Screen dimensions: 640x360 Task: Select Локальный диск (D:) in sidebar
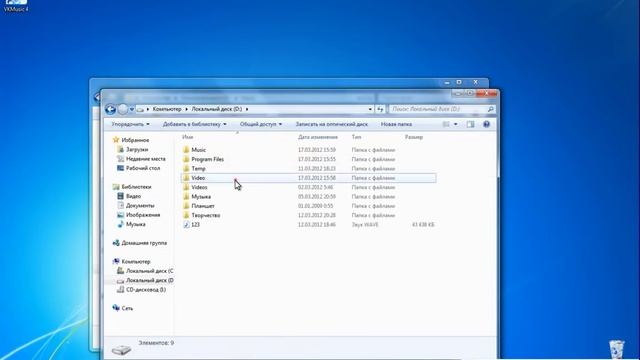(149, 280)
